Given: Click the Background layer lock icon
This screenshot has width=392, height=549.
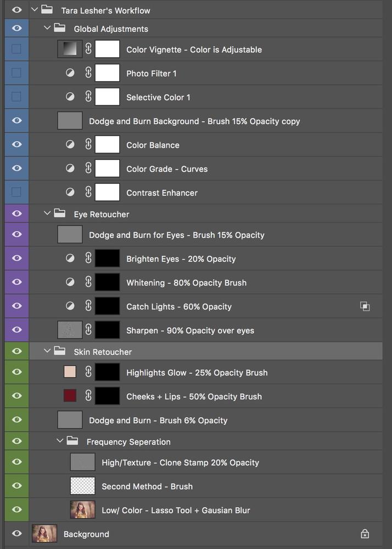Looking at the screenshot, I should point(365,534).
